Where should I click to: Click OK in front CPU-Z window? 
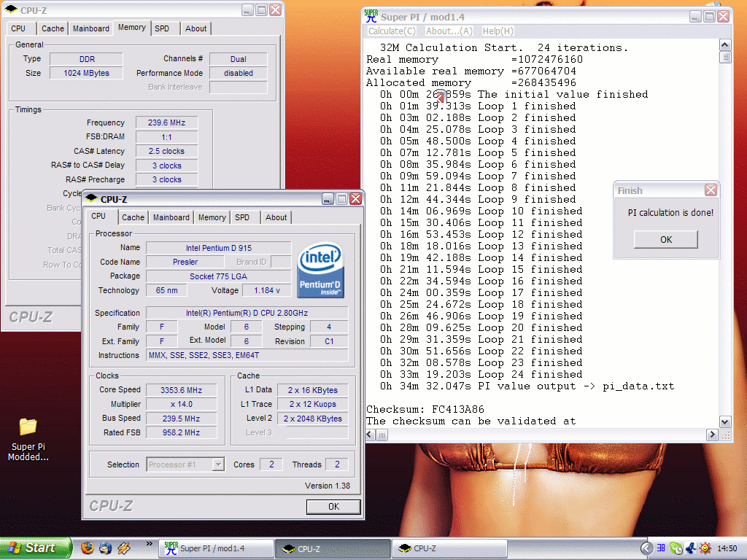(333, 507)
